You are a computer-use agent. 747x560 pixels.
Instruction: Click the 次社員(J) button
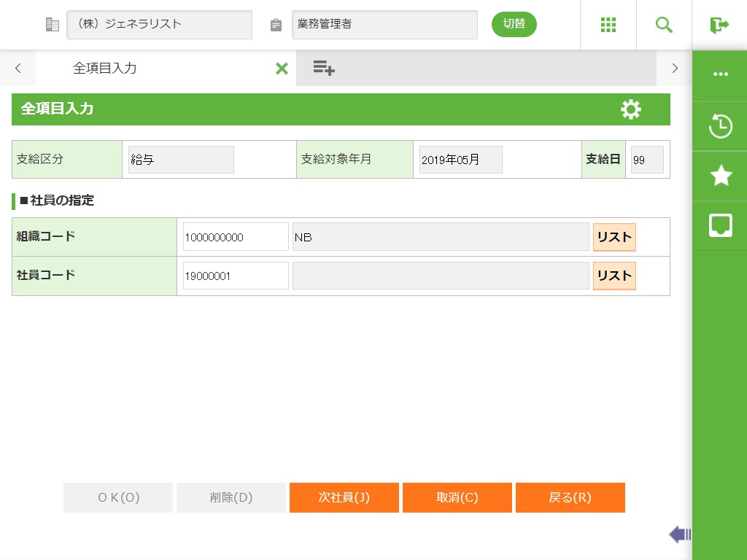[344, 497]
